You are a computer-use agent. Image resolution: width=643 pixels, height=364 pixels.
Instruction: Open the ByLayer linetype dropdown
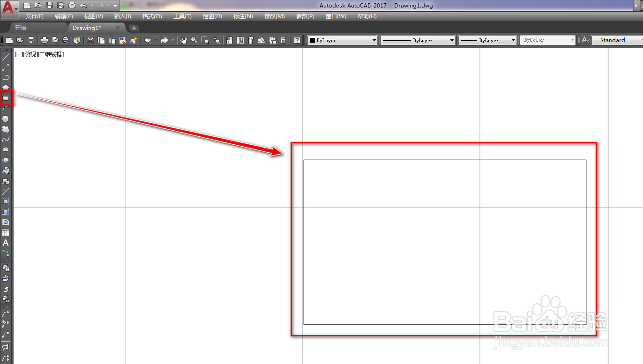pos(418,40)
